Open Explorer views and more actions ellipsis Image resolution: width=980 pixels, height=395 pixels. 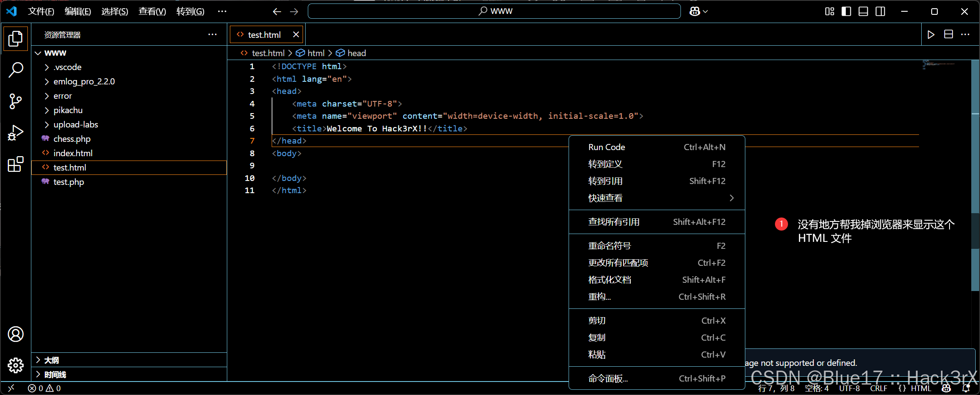[x=212, y=34]
